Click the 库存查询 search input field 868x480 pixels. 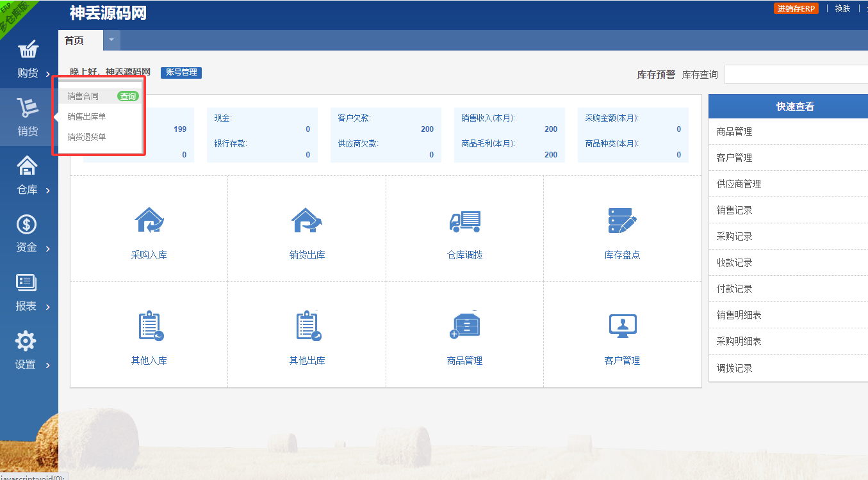point(796,75)
